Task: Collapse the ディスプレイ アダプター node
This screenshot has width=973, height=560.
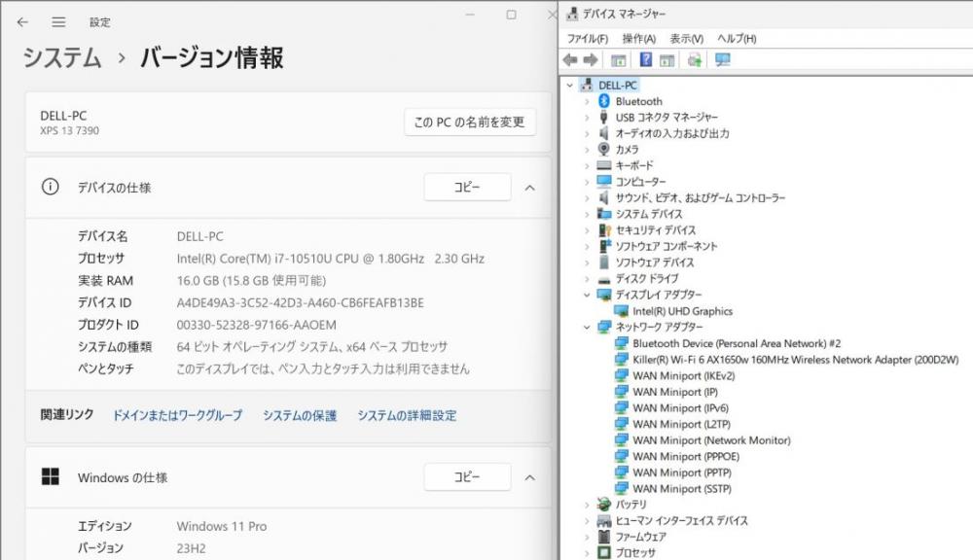Action: point(587,295)
